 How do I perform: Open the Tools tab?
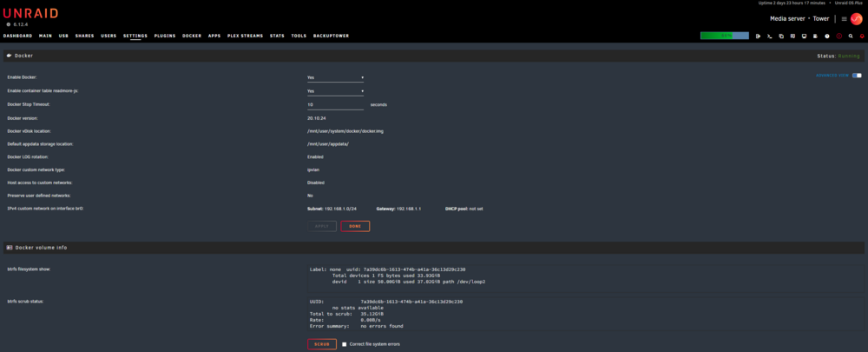tap(299, 36)
